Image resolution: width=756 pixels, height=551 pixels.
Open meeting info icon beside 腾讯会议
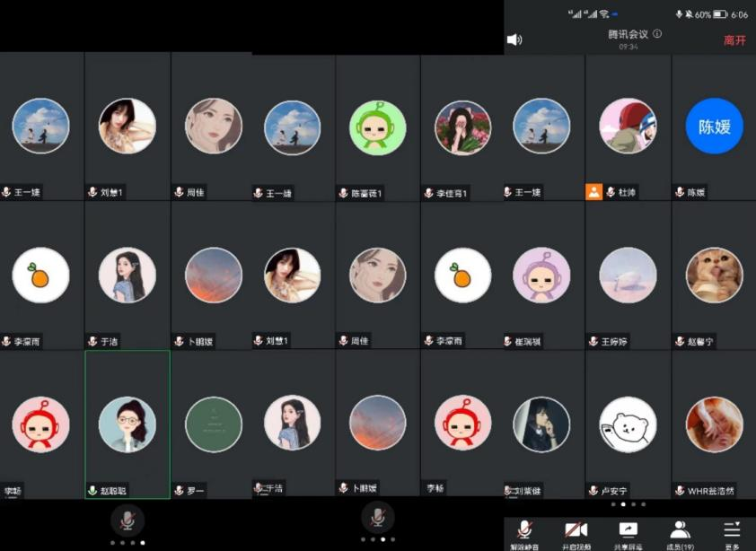[657, 34]
